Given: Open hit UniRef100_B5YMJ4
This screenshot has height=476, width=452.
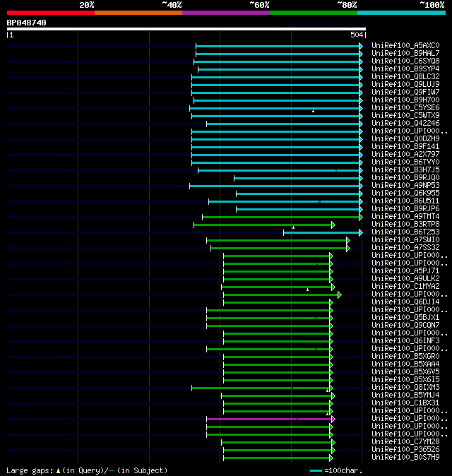Looking at the screenshot, I should coord(405,395).
